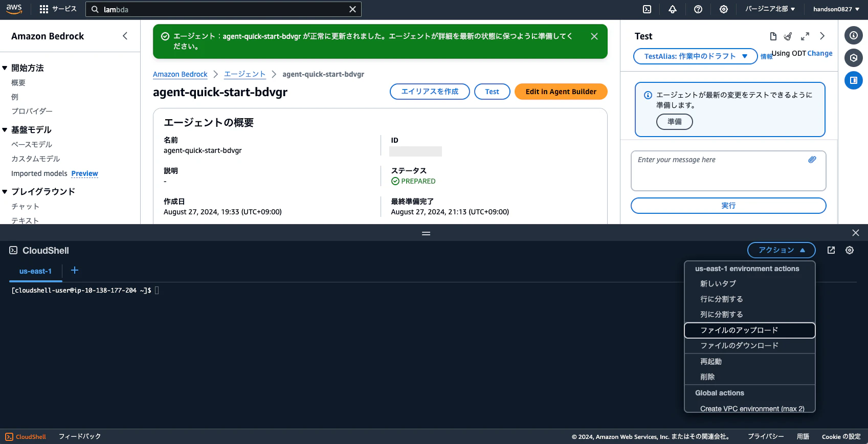
Task: Switch to the us-east-1 CloudShell tab
Action: click(35, 271)
